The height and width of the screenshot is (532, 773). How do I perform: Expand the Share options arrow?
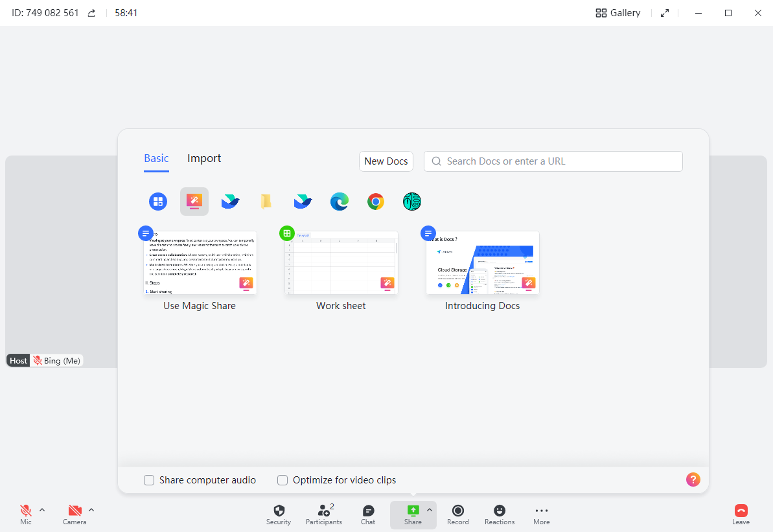coord(429,510)
